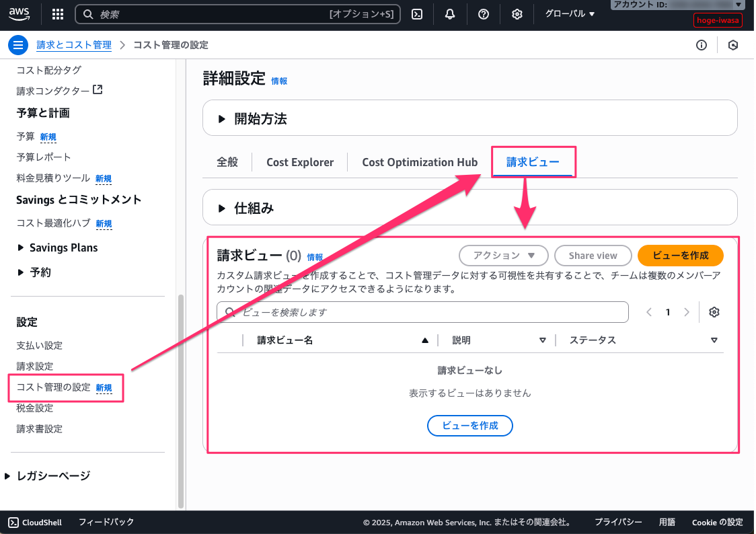The width and height of the screenshot is (756, 534).
Task: Open the notifications bell
Action: pyautogui.click(x=450, y=14)
